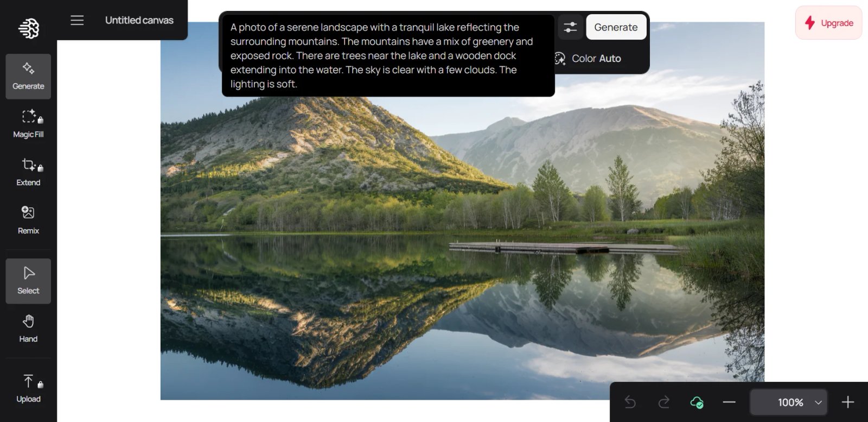
Task: Open generation settings sliders icon
Action: point(570,27)
